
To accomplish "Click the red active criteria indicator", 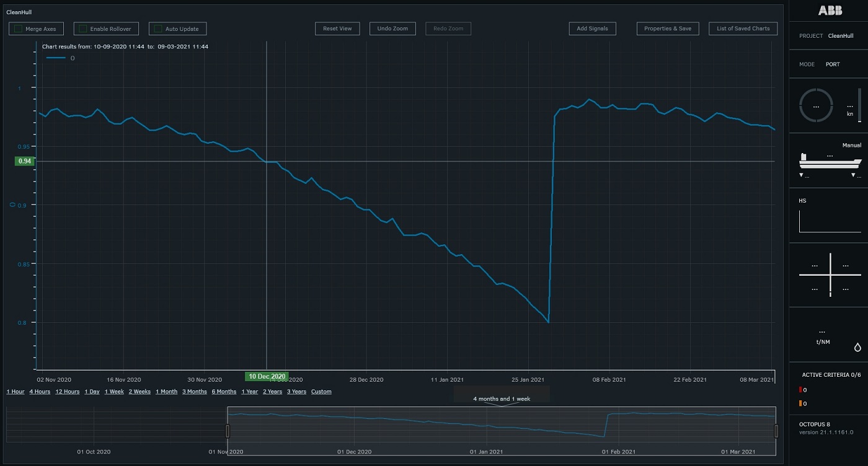I will click(801, 390).
